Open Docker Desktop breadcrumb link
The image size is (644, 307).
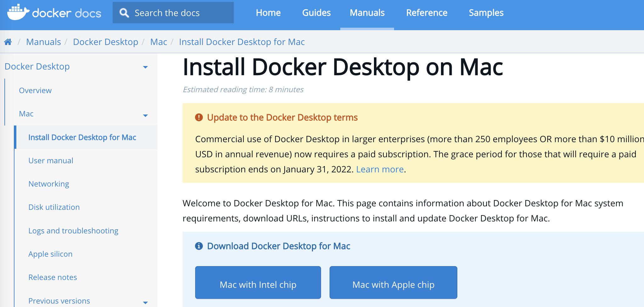pos(105,42)
